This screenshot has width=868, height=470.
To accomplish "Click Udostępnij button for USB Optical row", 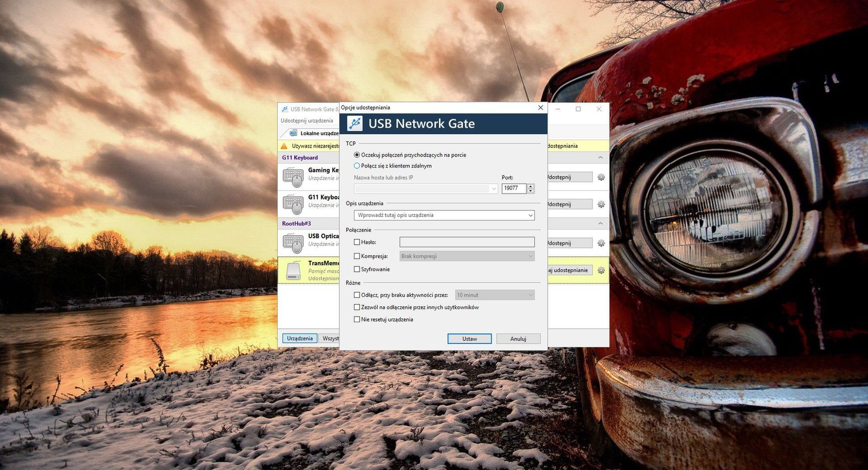I will click(570, 243).
